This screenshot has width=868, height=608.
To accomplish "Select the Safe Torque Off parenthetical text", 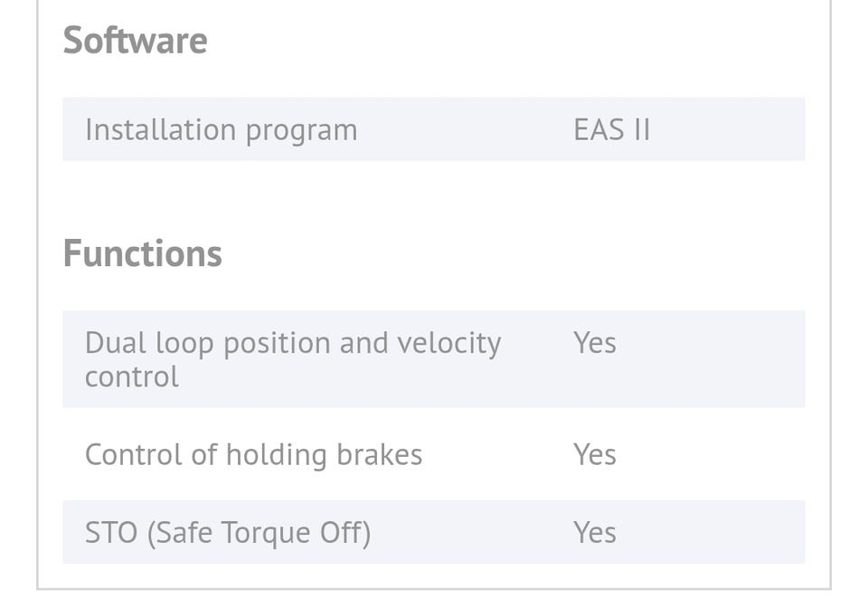I will point(259,532).
